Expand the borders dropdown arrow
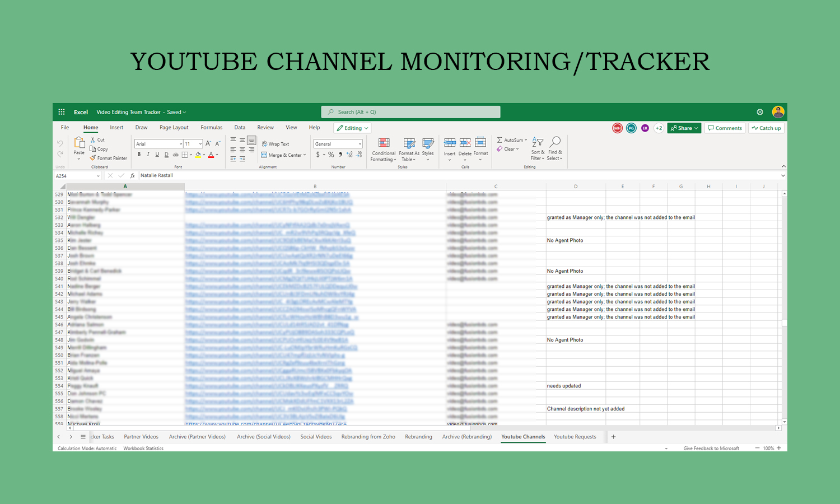The height and width of the screenshot is (504, 840). coord(191,155)
